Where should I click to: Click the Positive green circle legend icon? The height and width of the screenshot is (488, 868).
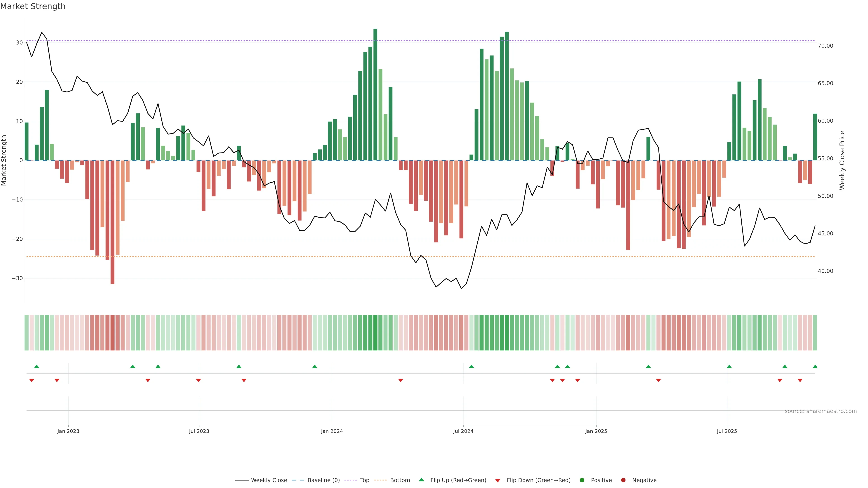click(582, 480)
